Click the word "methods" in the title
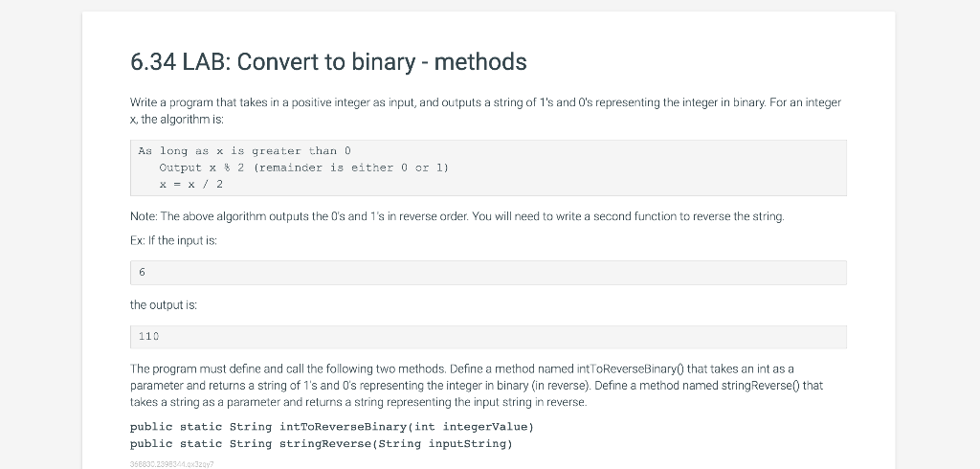This screenshot has width=980, height=469. [x=480, y=62]
